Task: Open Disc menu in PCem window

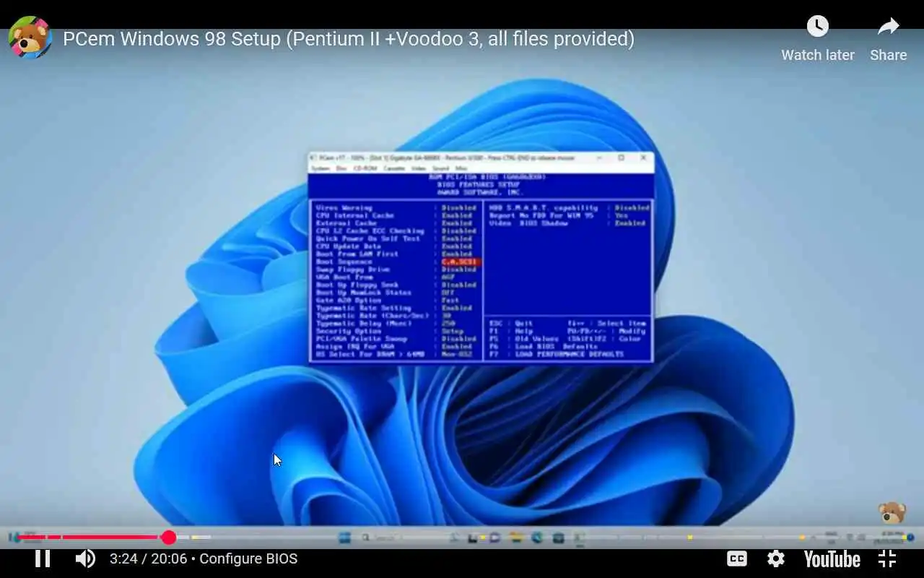Action: (341, 168)
